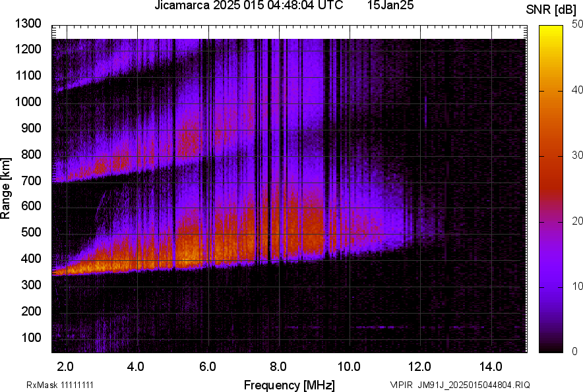Click colorbar tick label '40'
This screenshot has width=583, height=392.
tap(577, 90)
